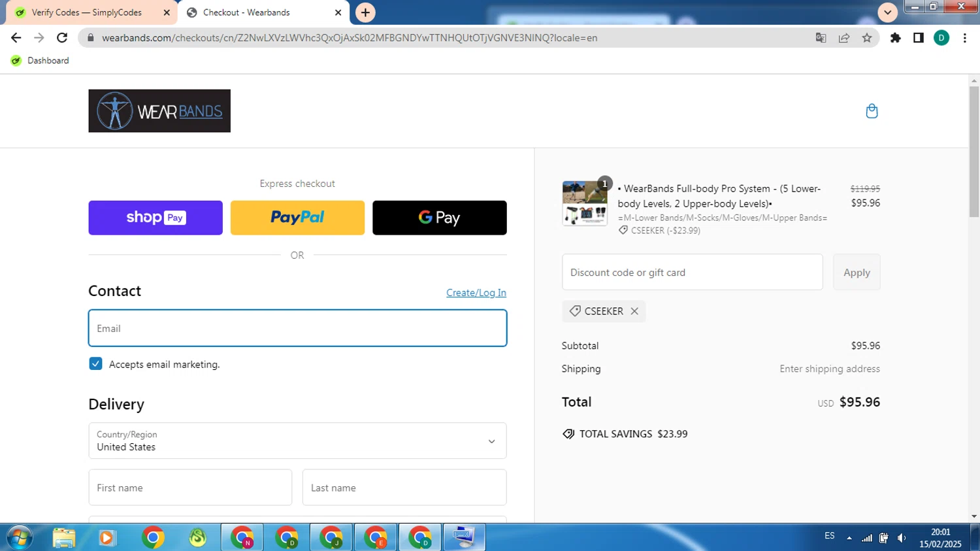Go back with browser back arrow
This screenshot has width=980, height=551.
(16, 38)
